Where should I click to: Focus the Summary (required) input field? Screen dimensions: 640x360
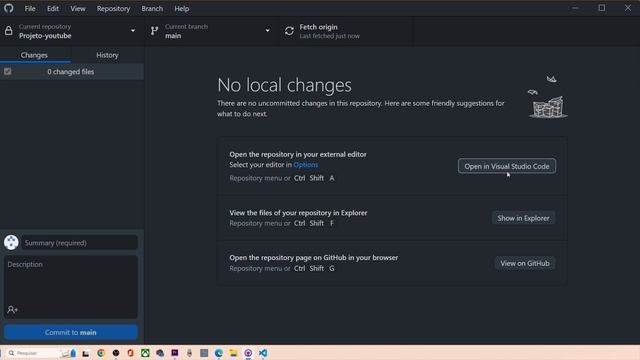coord(80,243)
